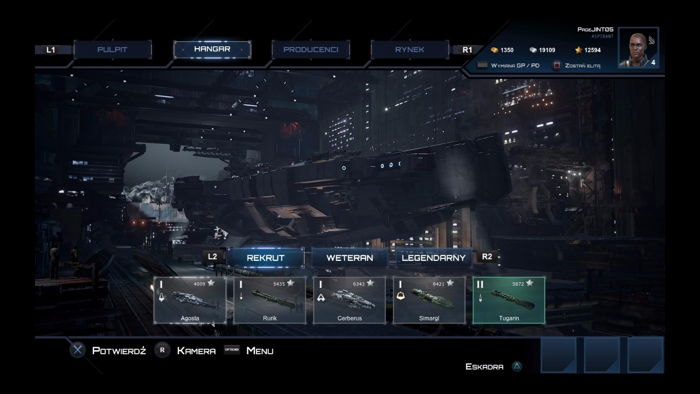The height and width of the screenshot is (394, 700).
Task: Click the 12594 experience value
Action: click(592, 50)
